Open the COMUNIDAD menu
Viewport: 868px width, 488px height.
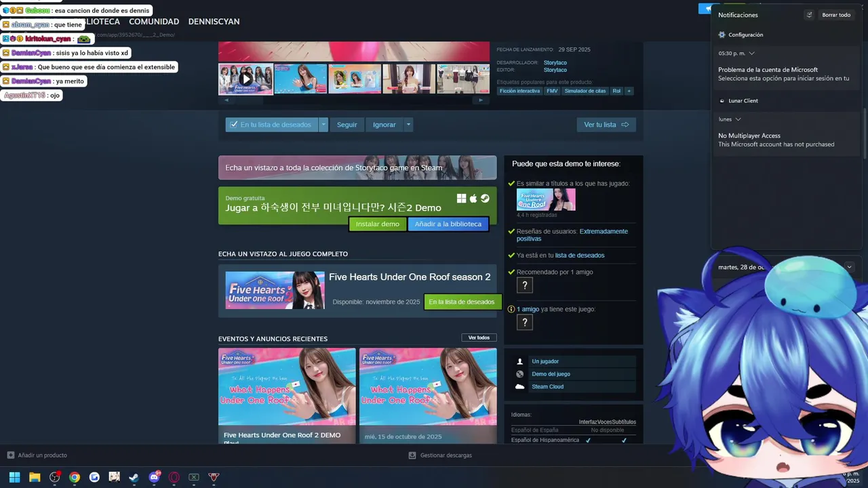click(154, 22)
